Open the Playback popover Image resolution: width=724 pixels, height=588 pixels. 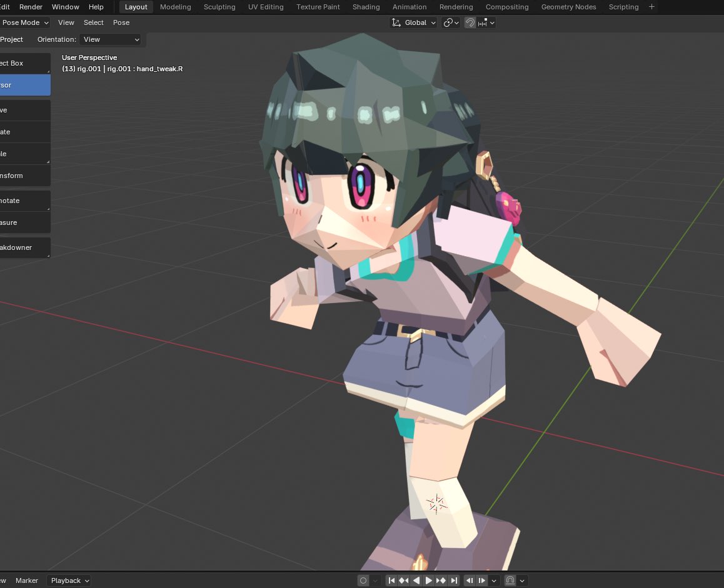69,581
